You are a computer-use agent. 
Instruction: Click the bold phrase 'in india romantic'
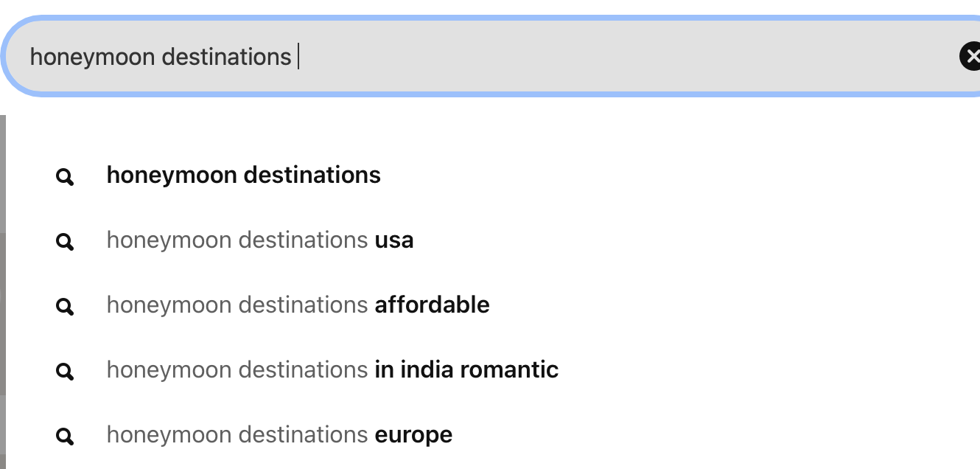click(466, 369)
